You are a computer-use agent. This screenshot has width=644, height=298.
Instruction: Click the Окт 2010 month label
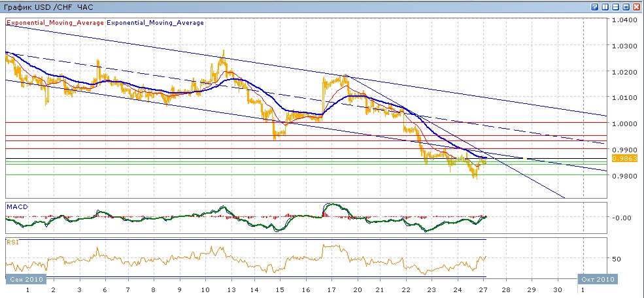(x=598, y=279)
